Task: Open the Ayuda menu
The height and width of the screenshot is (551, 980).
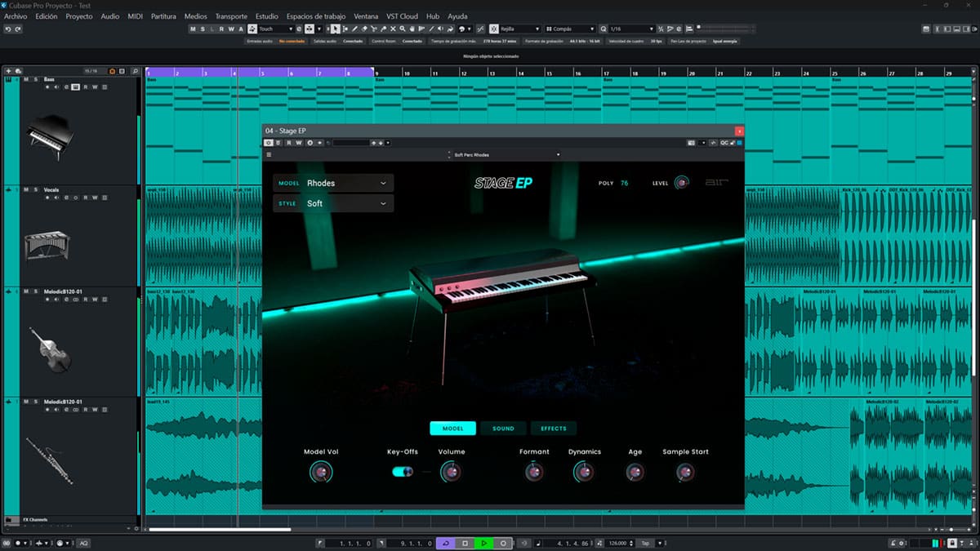Action: (457, 16)
